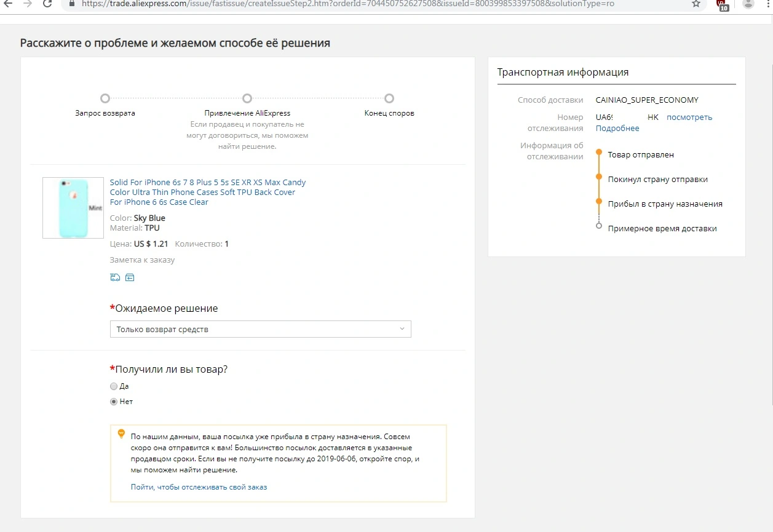This screenshot has width=773, height=532.
Task: Click the 'Конец споров' step circle
Action: pos(389,98)
